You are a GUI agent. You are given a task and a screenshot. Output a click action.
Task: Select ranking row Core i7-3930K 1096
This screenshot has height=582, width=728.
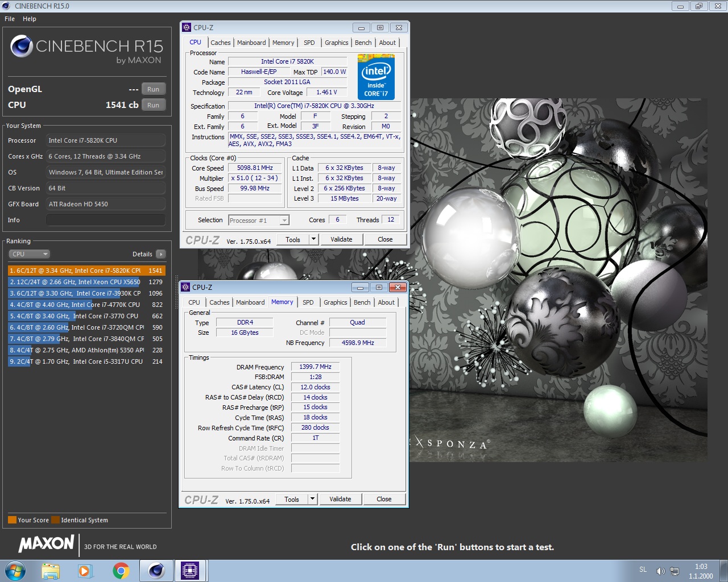point(86,293)
